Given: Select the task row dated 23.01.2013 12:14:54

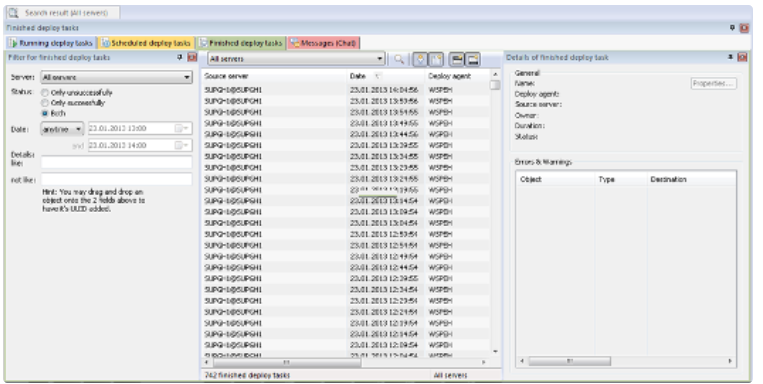Looking at the screenshot, I should click(x=346, y=334).
